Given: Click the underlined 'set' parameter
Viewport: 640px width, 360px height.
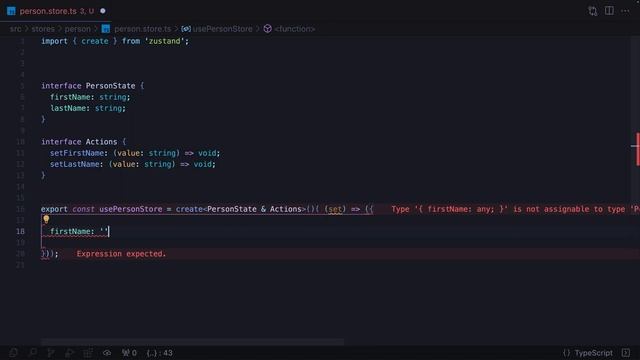Looking at the screenshot, I should 335,209.
